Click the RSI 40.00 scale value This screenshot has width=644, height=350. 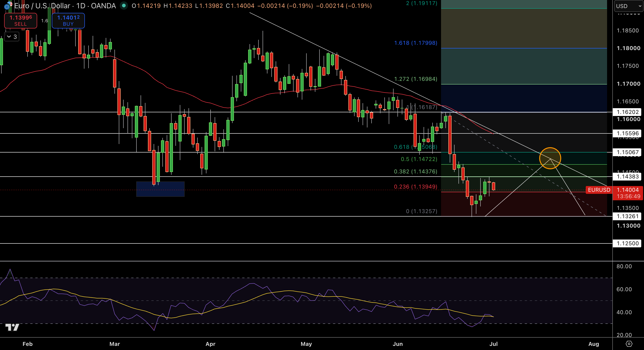pos(624,312)
